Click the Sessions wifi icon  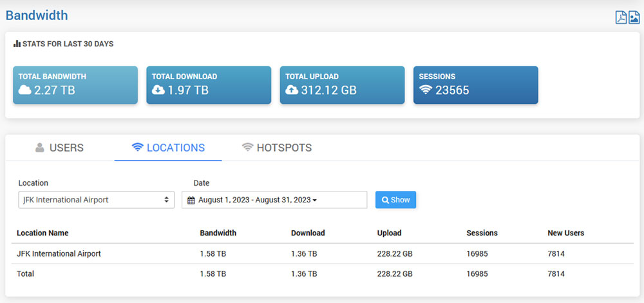click(426, 90)
